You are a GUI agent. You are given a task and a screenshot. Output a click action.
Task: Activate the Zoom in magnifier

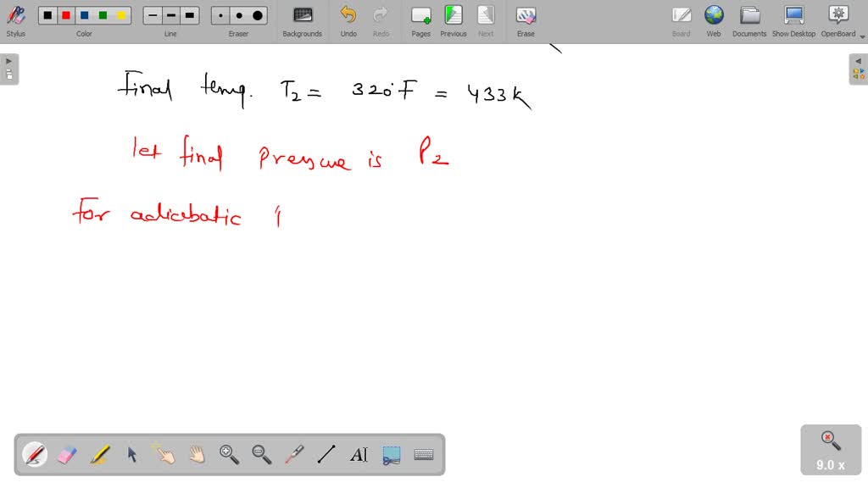click(x=229, y=455)
